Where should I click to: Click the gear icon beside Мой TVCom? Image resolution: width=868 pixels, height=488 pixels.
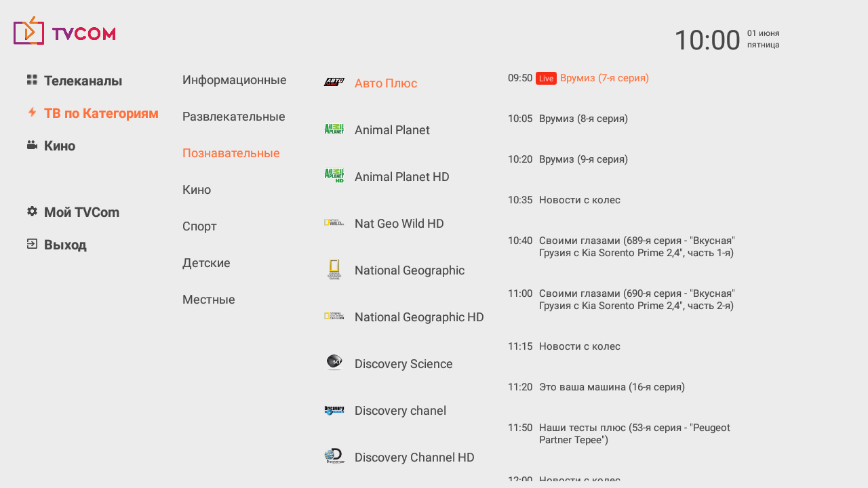(x=32, y=211)
